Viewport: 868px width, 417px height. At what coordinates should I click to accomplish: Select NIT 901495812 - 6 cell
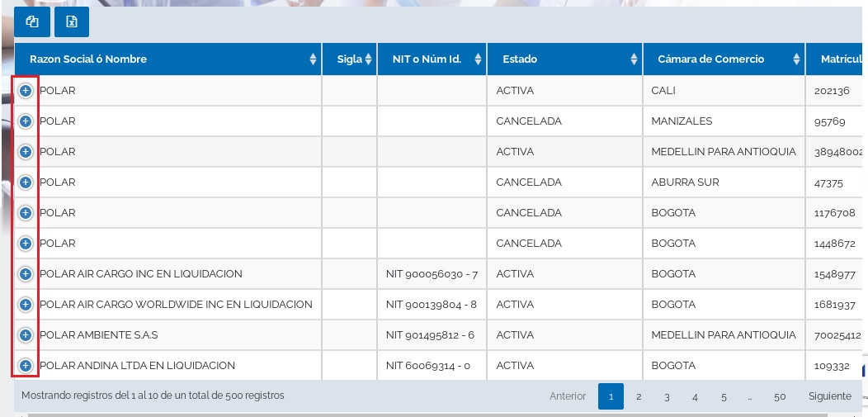pos(432,335)
